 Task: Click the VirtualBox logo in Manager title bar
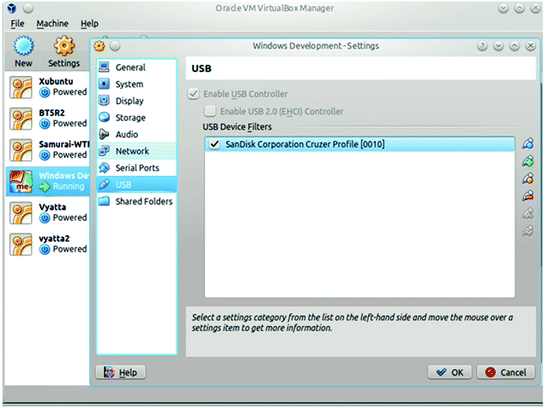click(x=12, y=8)
